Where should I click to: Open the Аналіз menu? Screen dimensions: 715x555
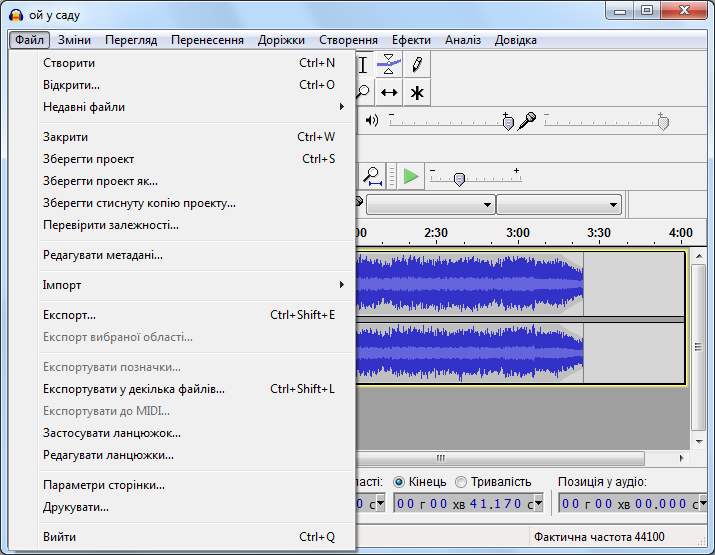click(463, 40)
